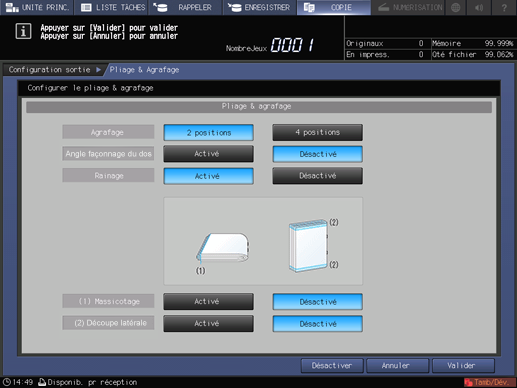Switch to the ENREGISTRER tab
This screenshot has width=517, height=388.
coord(260,7)
